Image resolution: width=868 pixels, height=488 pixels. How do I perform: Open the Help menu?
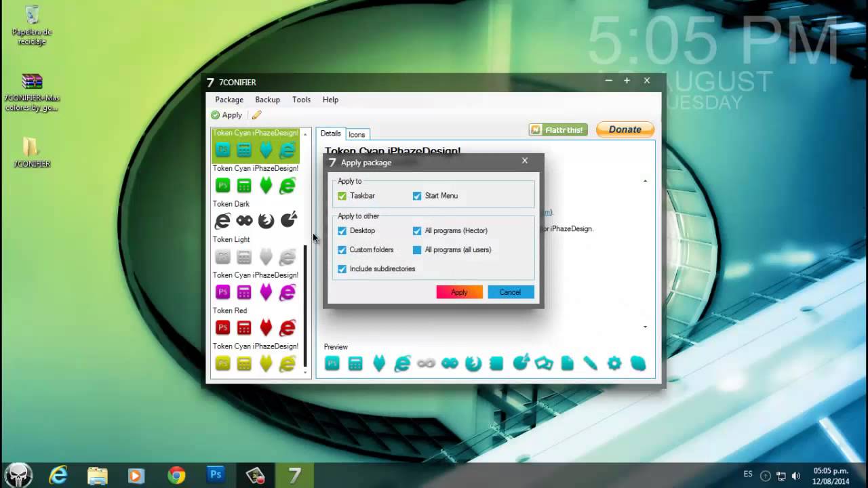pyautogui.click(x=330, y=100)
